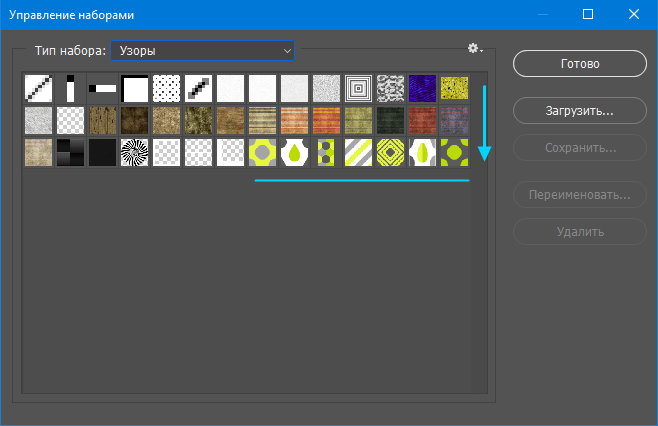Viewport: 658px width, 426px height.
Task: Select the concentric squares pattern
Action: [x=358, y=89]
